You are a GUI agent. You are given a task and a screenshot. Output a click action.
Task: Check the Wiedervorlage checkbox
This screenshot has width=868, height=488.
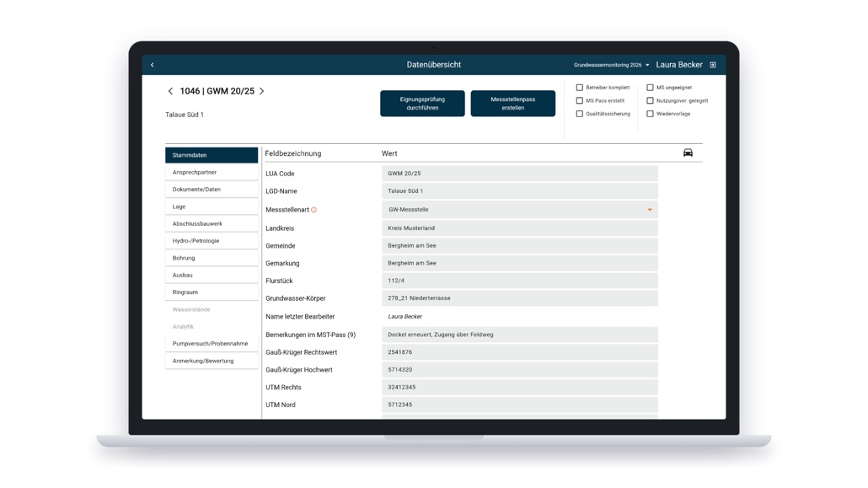point(650,114)
